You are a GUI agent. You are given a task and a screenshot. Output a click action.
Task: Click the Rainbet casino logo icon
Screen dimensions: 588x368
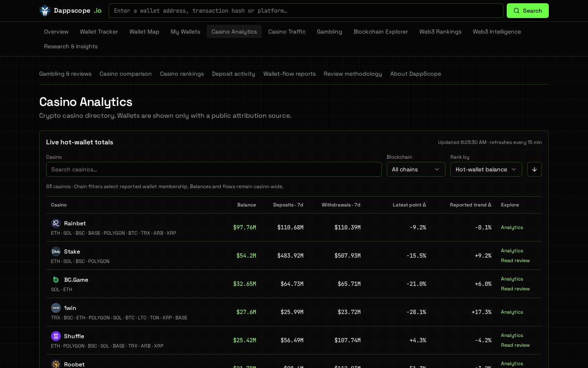56,223
